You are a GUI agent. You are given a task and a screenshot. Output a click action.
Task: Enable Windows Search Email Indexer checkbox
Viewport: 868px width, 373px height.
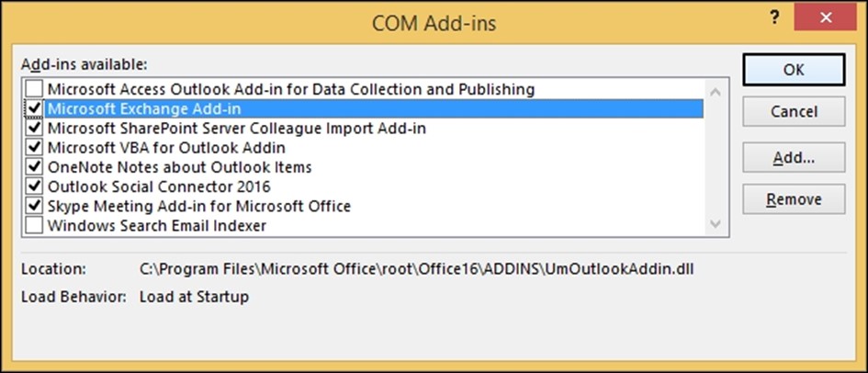click(35, 225)
